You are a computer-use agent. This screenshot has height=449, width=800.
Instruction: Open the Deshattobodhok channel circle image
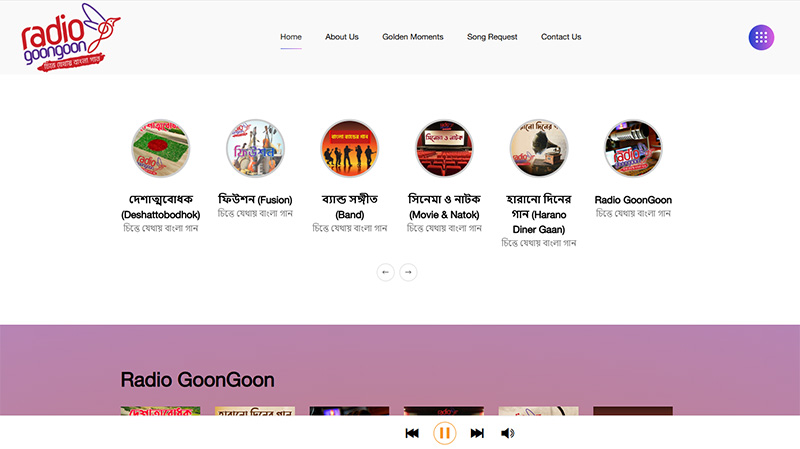point(160,148)
